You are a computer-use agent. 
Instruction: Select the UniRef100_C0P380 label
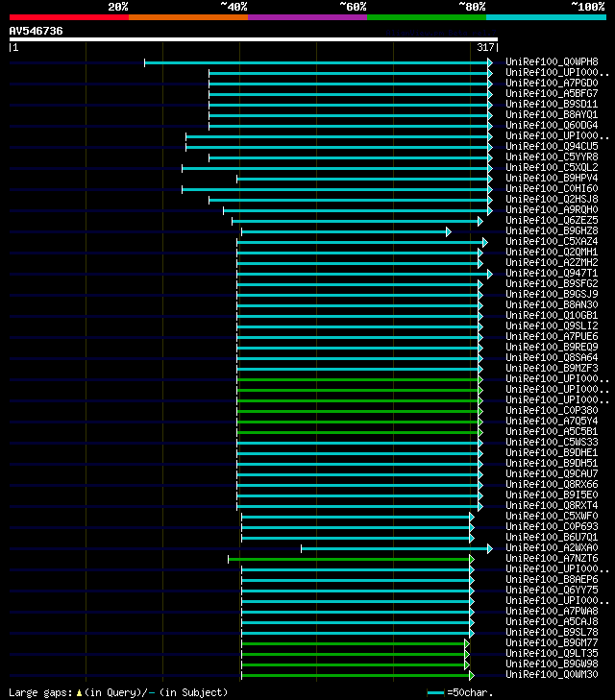point(552,410)
